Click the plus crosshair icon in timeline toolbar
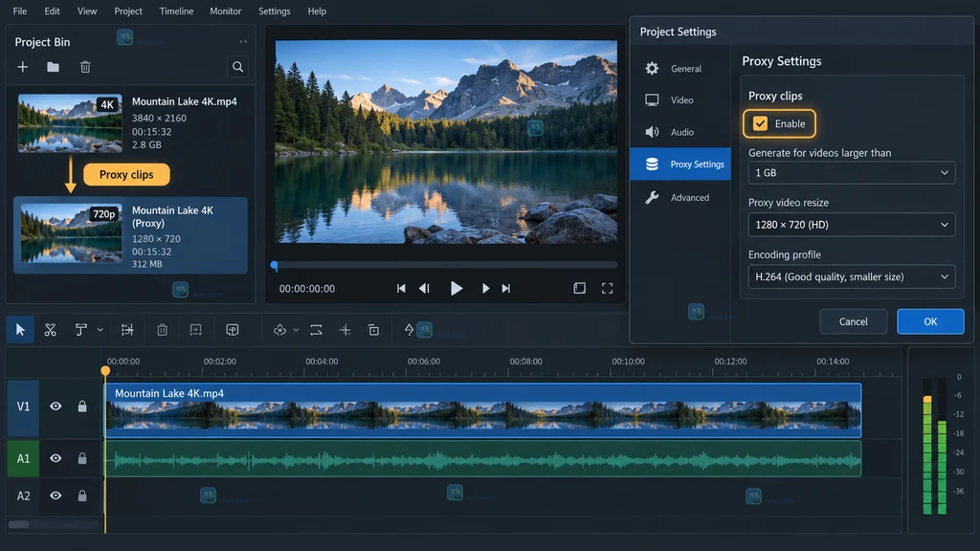This screenshot has width=980, height=551. pyautogui.click(x=345, y=330)
